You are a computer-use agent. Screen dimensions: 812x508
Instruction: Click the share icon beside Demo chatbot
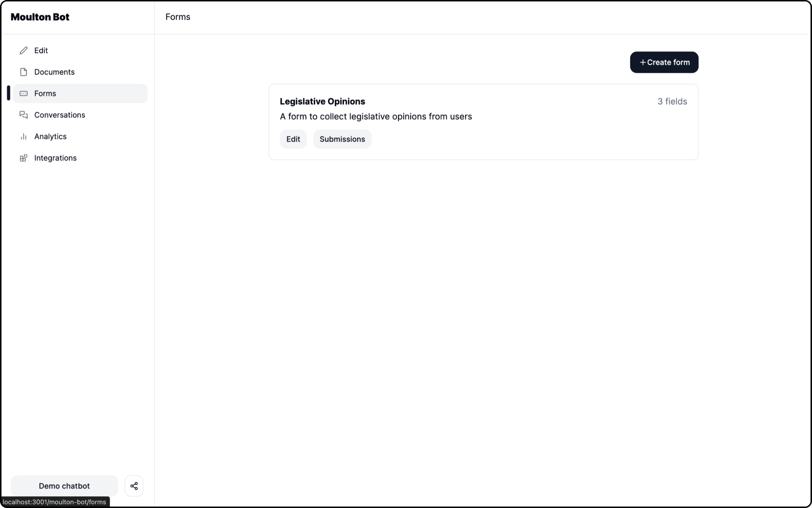pyautogui.click(x=134, y=486)
